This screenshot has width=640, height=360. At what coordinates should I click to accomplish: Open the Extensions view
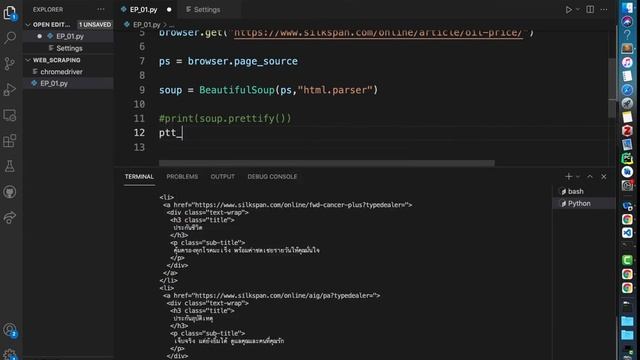9,141
